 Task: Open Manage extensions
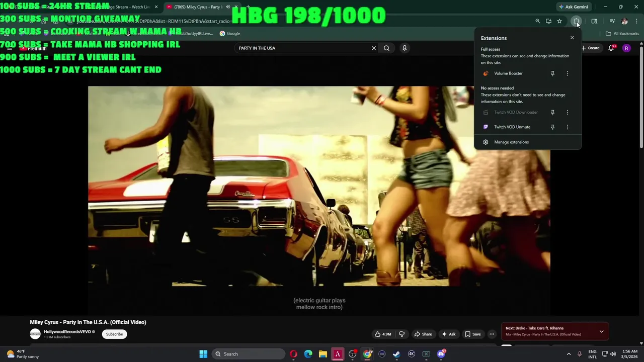528,142
